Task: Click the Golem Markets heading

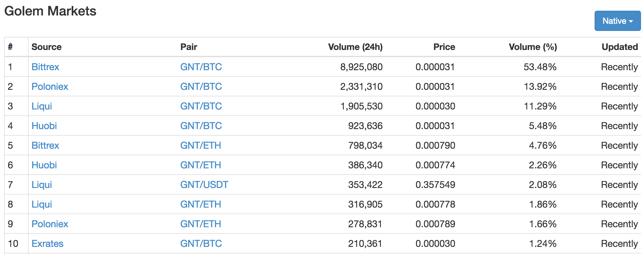Action: click(50, 11)
